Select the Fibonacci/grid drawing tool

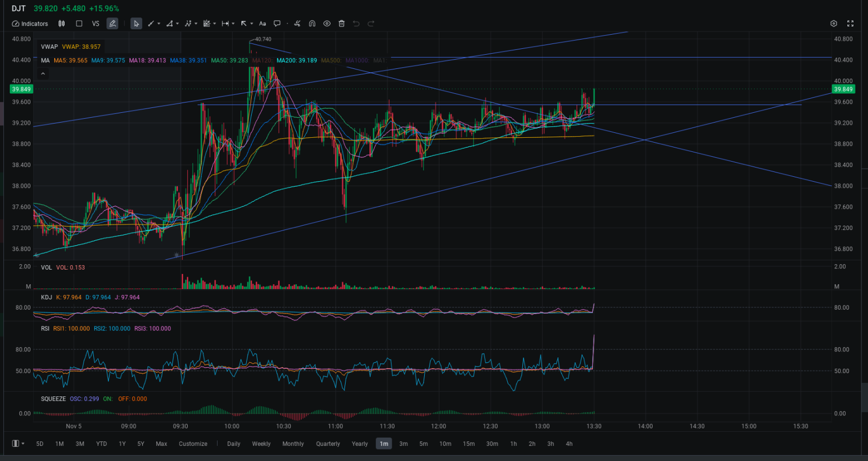(206, 24)
